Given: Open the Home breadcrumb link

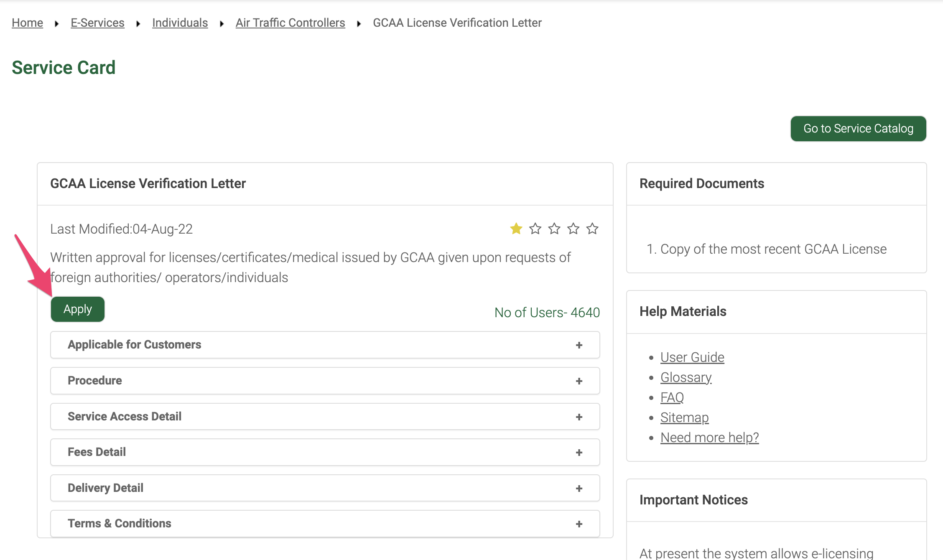Looking at the screenshot, I should click(x=27, y=23).
